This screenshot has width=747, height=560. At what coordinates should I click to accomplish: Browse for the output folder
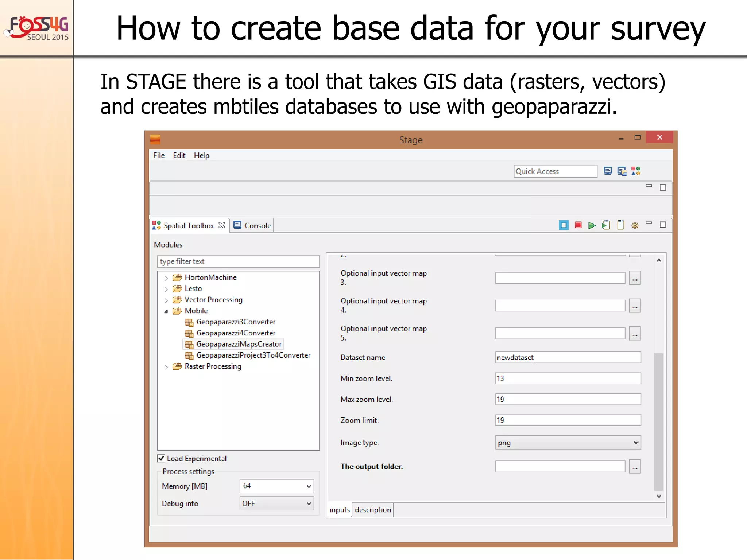(635, 467)
